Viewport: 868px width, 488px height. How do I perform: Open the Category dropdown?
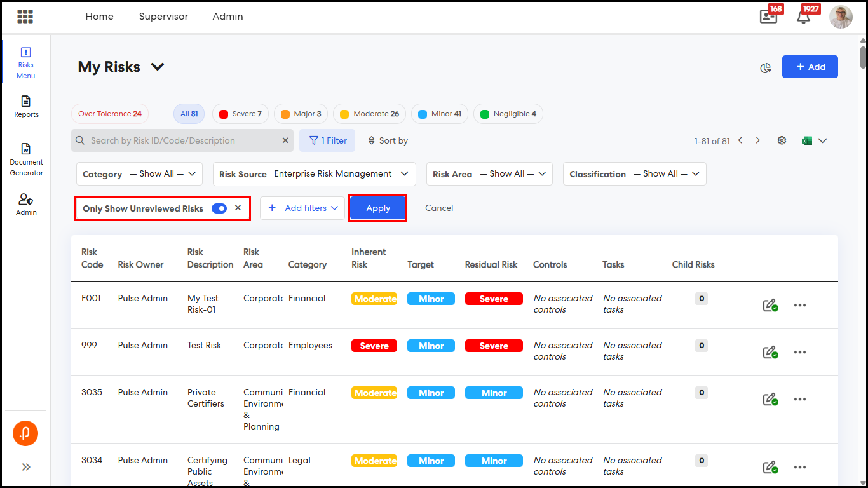139,174
